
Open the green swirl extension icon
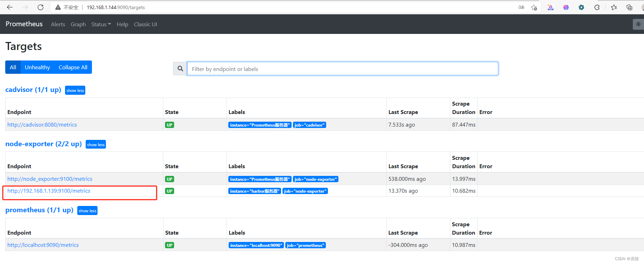[581, 7]
